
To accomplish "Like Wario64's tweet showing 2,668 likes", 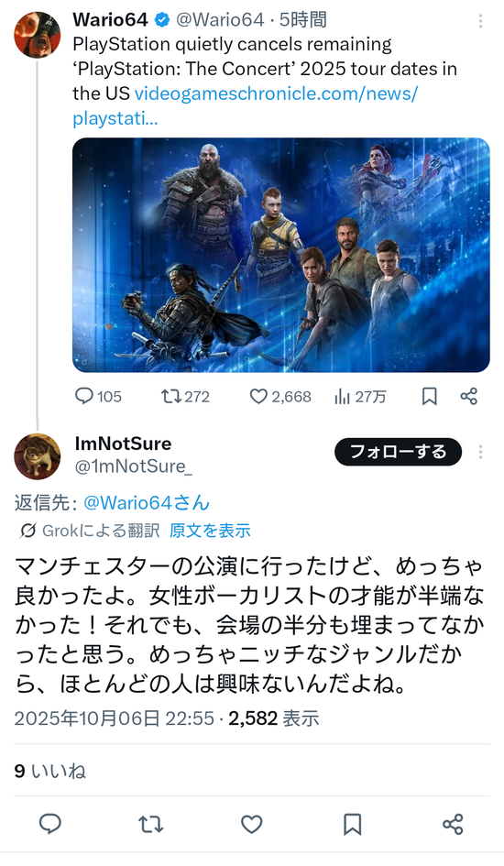I will pyautogui.click(x=280, y=397).
